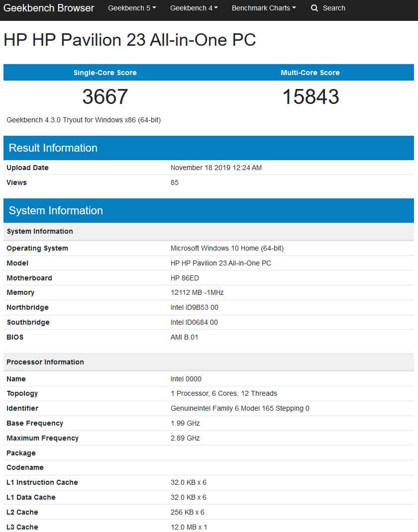
Task: Click the Topology label
Action: (x=22, y=394)
